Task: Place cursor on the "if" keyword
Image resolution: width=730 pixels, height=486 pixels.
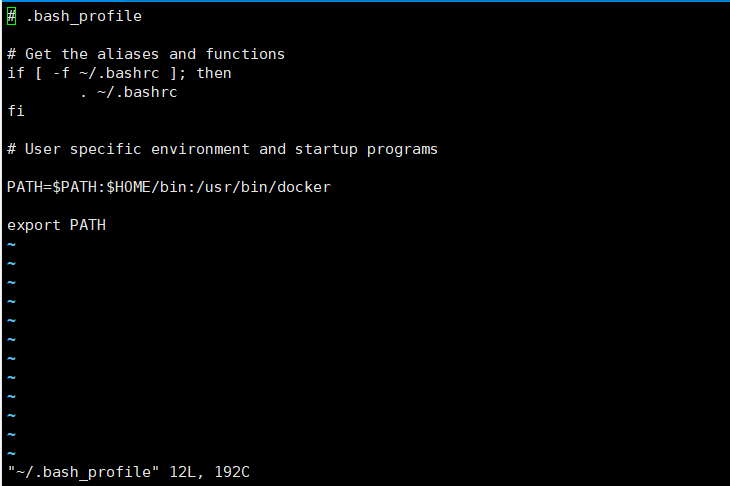Action: pos(15,73)
